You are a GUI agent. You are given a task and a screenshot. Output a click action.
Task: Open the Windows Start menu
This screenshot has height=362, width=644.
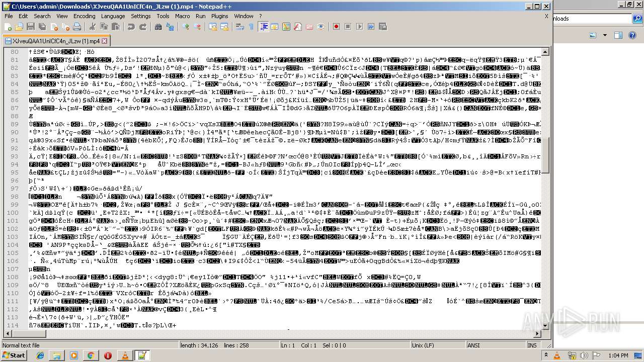14,355
